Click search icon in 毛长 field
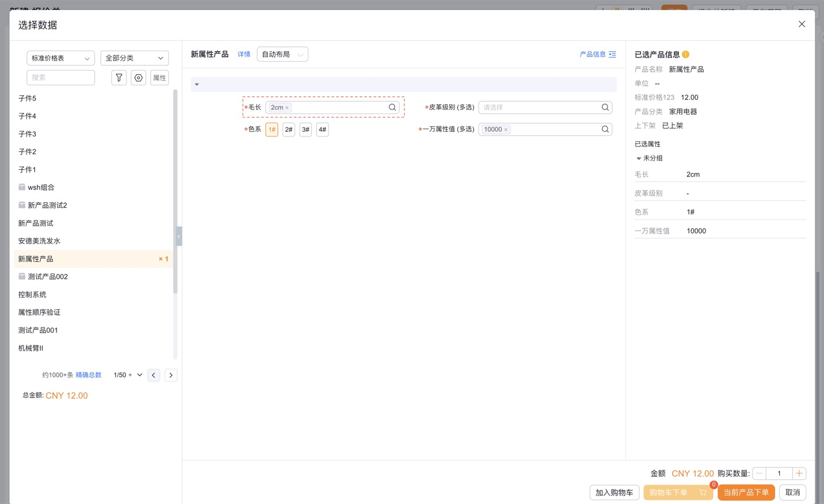Screen dimensions: 824x504 (x=392, y=108)
